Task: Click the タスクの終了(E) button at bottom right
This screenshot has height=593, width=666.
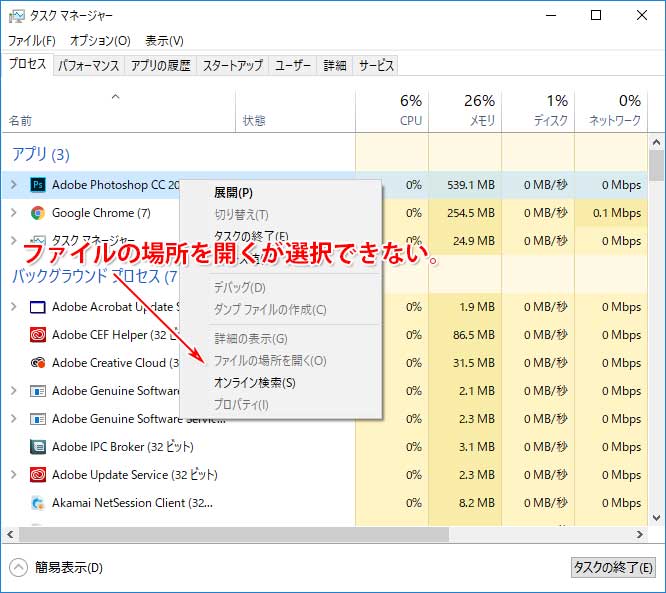Action: pyautogui.click(x=613, y=568)
